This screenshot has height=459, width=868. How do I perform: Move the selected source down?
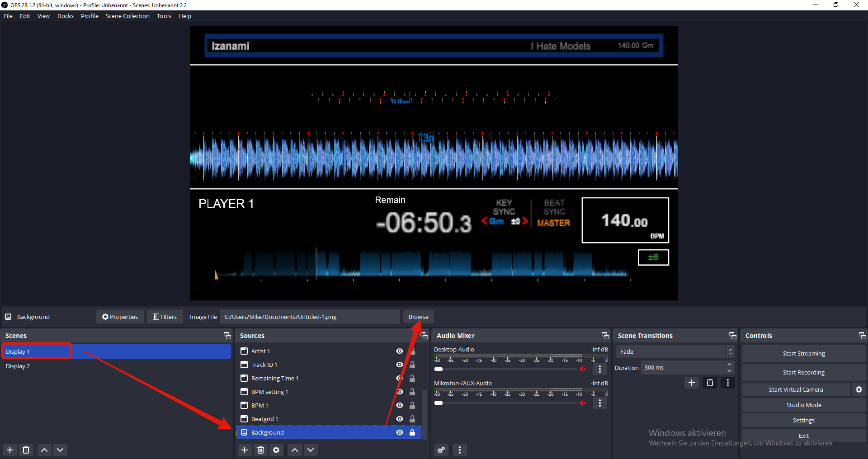click(x=311, y=450)
